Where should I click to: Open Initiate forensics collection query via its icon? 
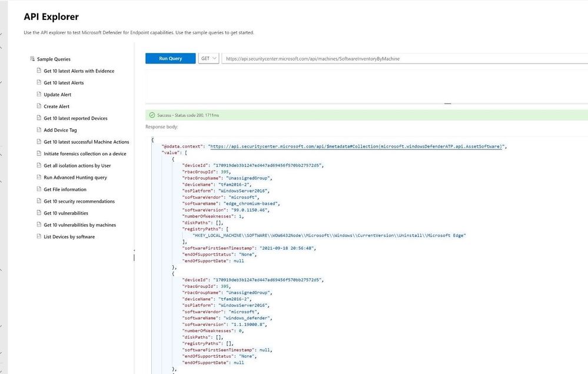point(39,153)
